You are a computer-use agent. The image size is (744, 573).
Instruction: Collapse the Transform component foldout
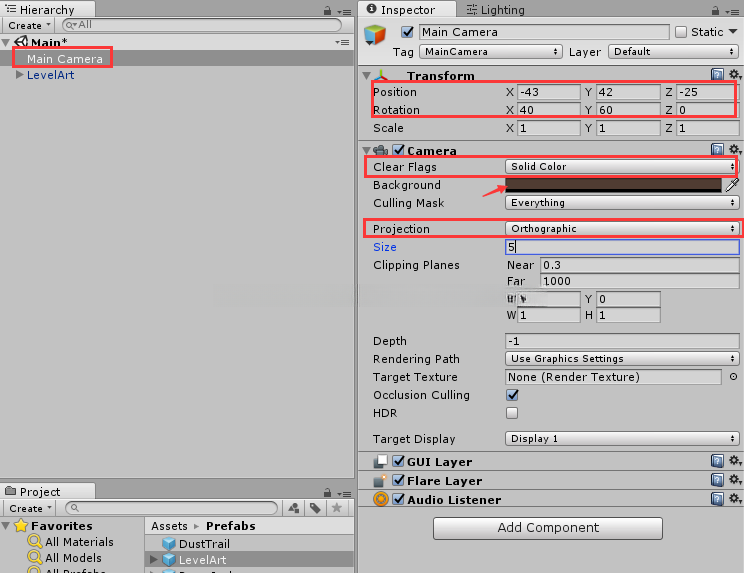click(366, 75)
